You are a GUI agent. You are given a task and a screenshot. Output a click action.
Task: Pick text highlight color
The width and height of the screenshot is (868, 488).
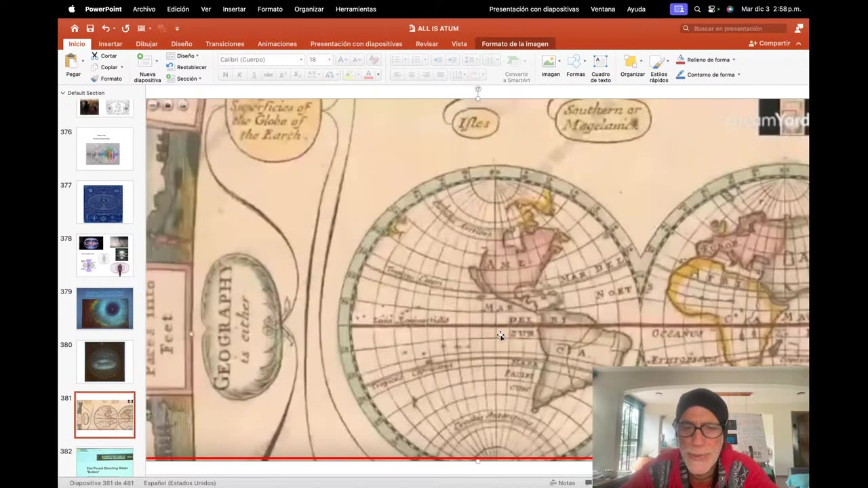pyautogui.click(x=349, y=75)
